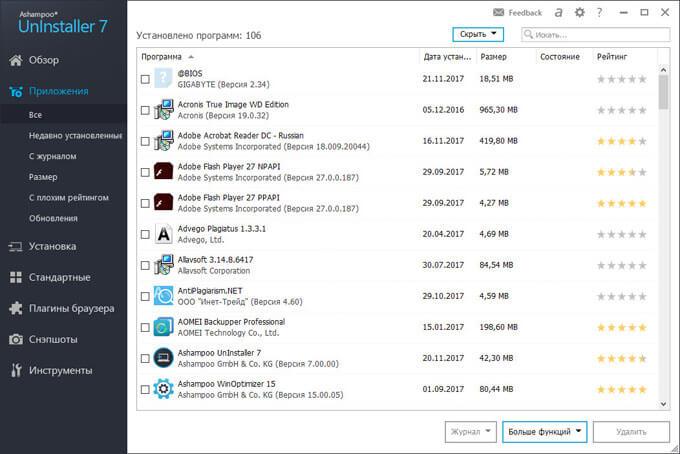Open the Скрыть dropdown
Image resolution: width=680 pixels, height=454 pixels.
(478, 34)
